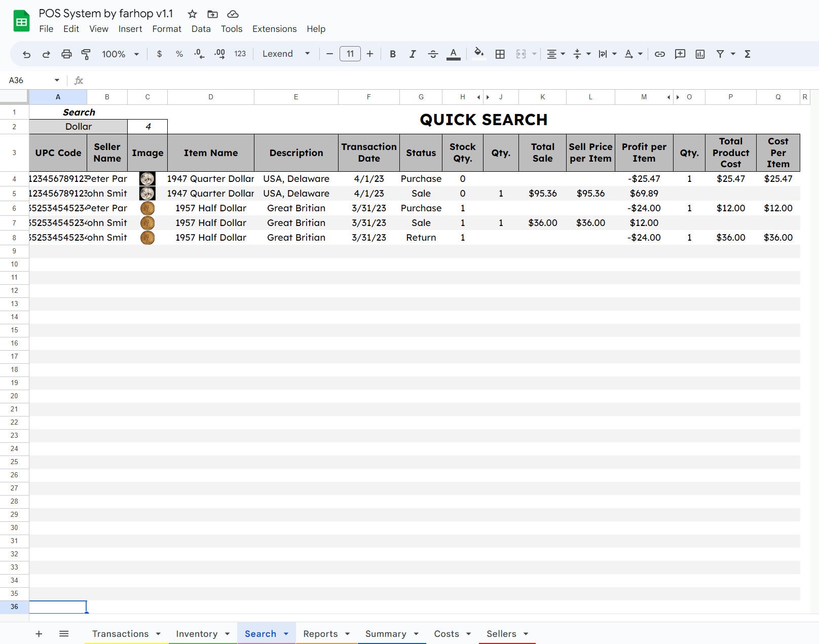Open Google Sheets home logo
The height and width of the screenshot is (644, 819).
(x=21, y=21)
